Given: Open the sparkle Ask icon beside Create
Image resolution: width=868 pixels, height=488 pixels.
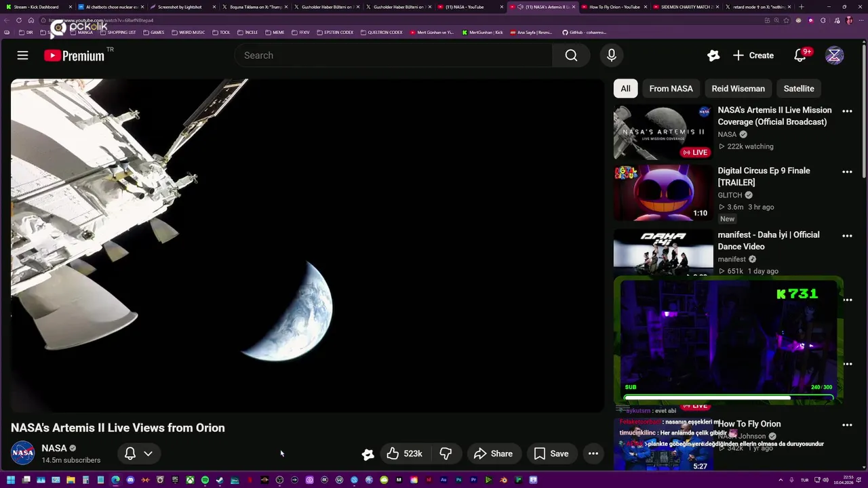Looking at the screenshot, I should pyautogui.click(x=713, y=56).
